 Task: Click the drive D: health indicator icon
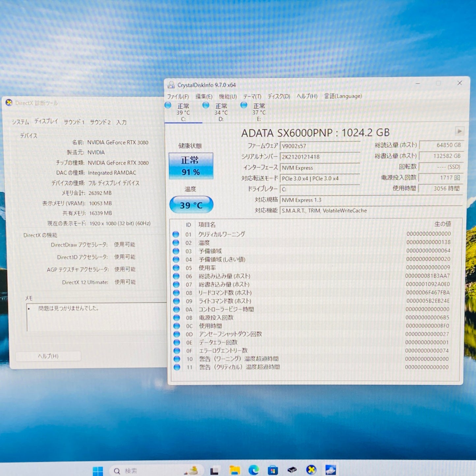pos(206,105)
